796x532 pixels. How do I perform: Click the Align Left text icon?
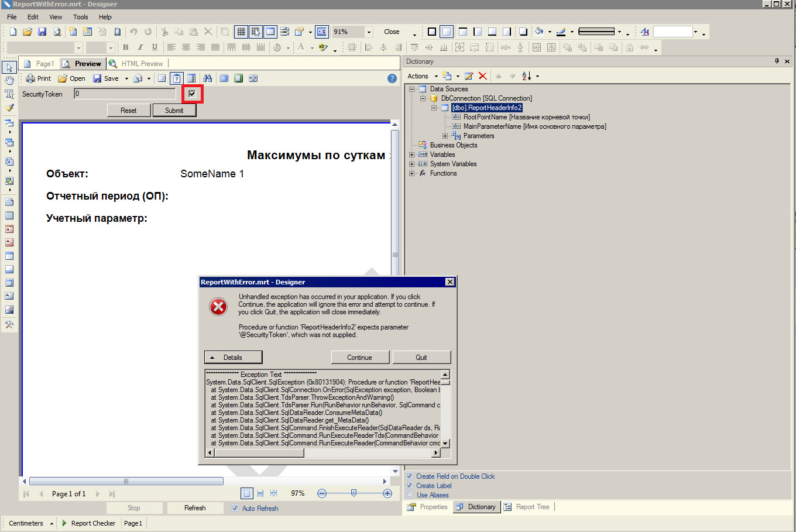[x=171, y=47]
